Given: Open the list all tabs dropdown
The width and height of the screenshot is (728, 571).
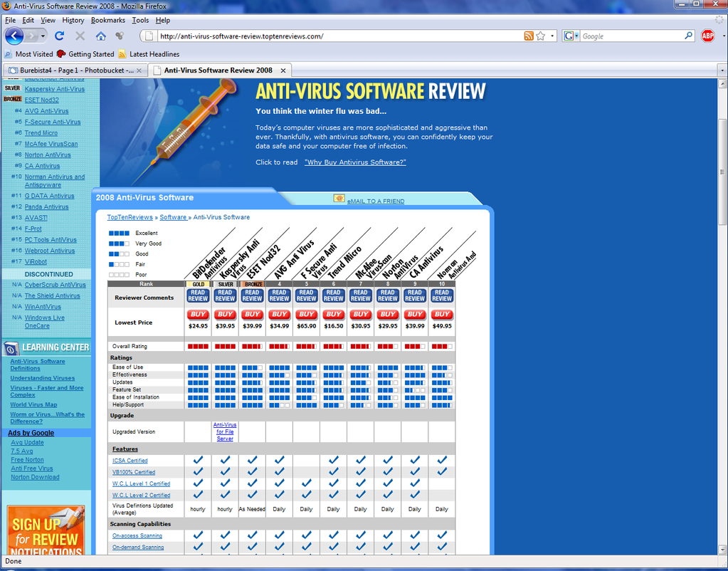Looking at the screenshot, I should point(722,70).
